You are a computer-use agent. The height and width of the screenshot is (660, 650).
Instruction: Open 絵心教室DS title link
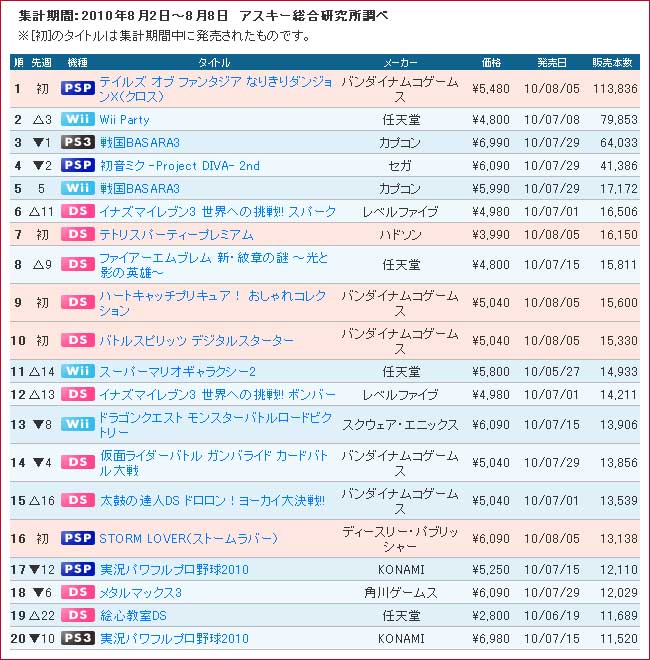tap(133, 615)
